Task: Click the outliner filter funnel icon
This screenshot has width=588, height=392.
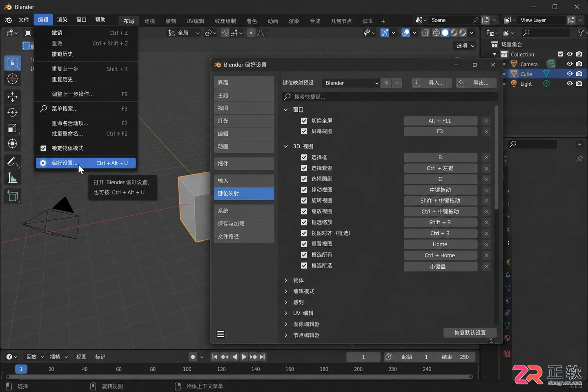Action: [x=580, y=33]
